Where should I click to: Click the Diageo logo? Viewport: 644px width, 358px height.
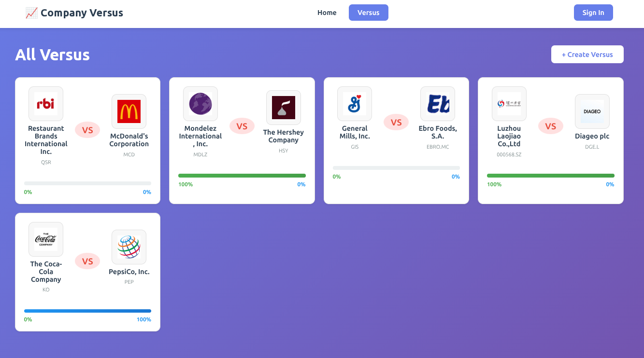(x=592, y=111)
